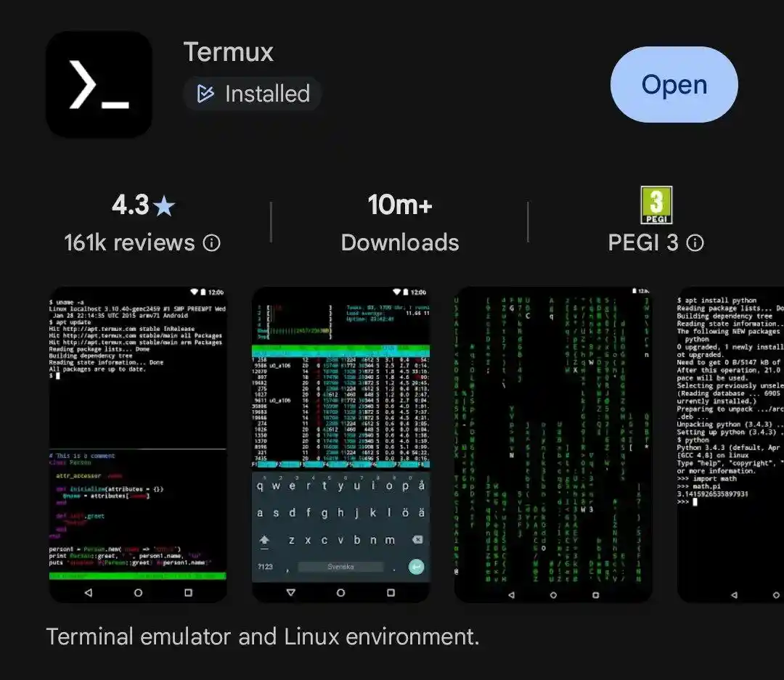Viewport: 784px width, 680px height.
Task: Open the Termux app
Action: pyautogui.click(x=674, y=83)
